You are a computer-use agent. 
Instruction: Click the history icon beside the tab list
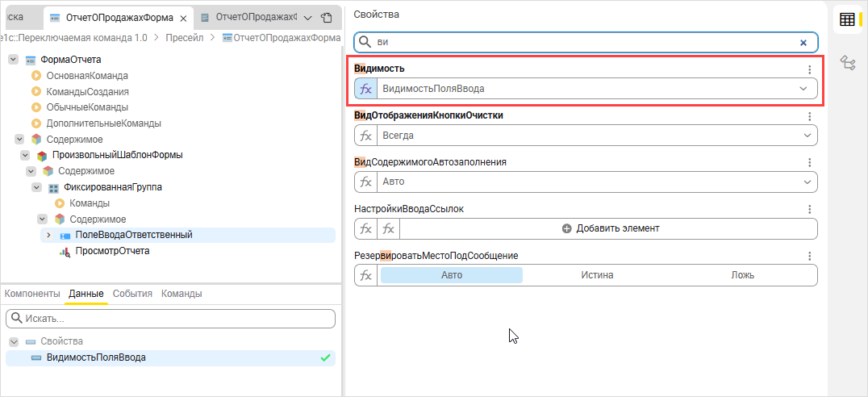click(x=327, y=18)
